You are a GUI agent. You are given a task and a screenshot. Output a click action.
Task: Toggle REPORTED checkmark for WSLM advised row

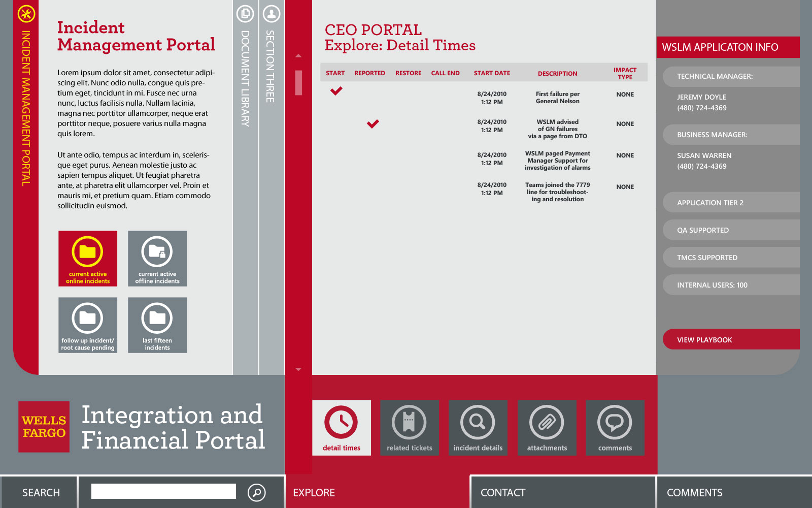click(x=373, y=123)
